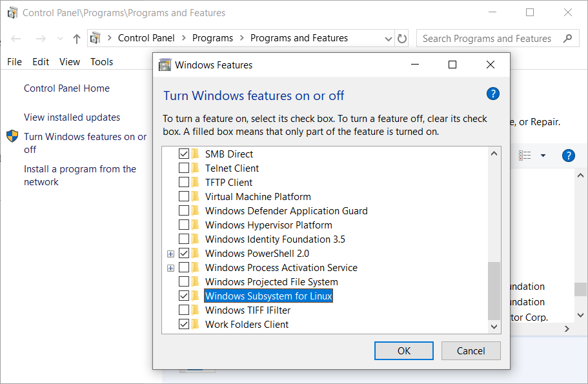
Task: Click Turn Windows features on or off link
Action: point(85,143)
